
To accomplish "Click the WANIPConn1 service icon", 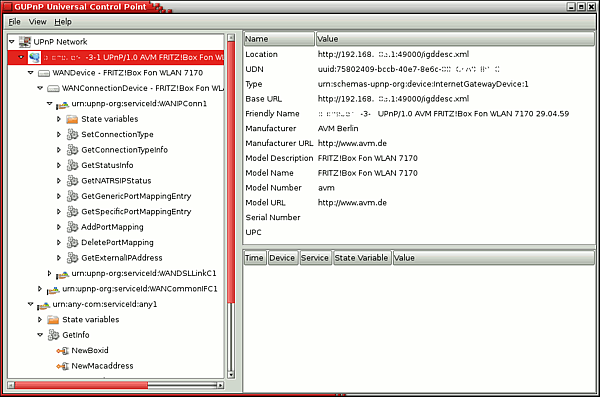I will (62, 104).
